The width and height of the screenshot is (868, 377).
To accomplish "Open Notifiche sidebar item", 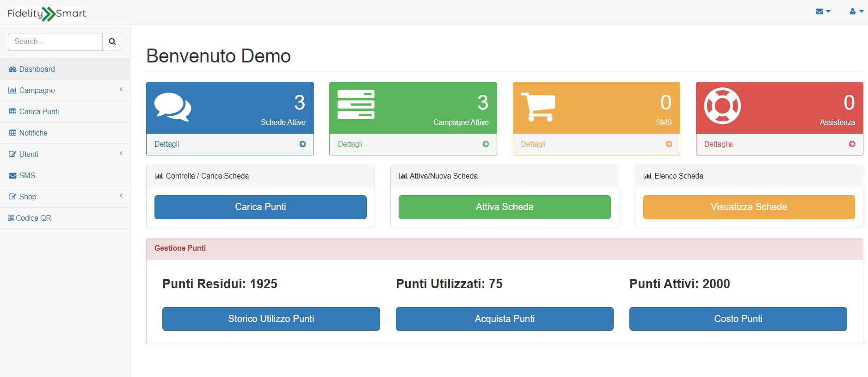I will (65, 133).
